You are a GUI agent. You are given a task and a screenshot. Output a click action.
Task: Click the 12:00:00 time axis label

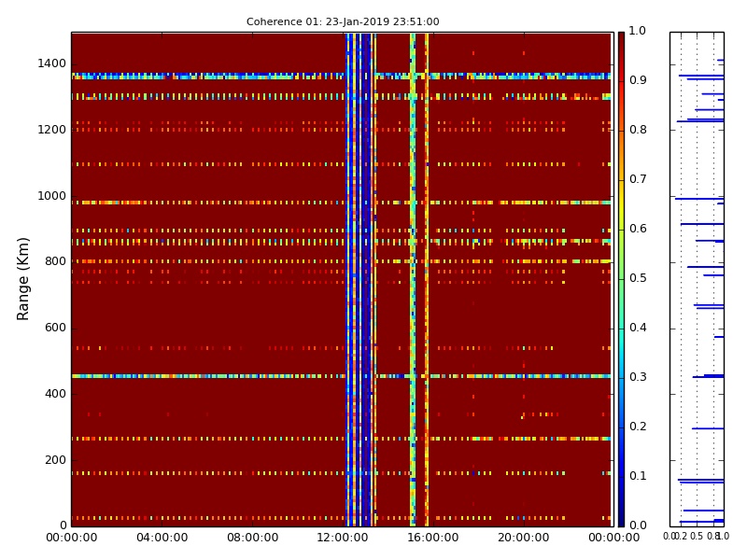click(343, 538)
